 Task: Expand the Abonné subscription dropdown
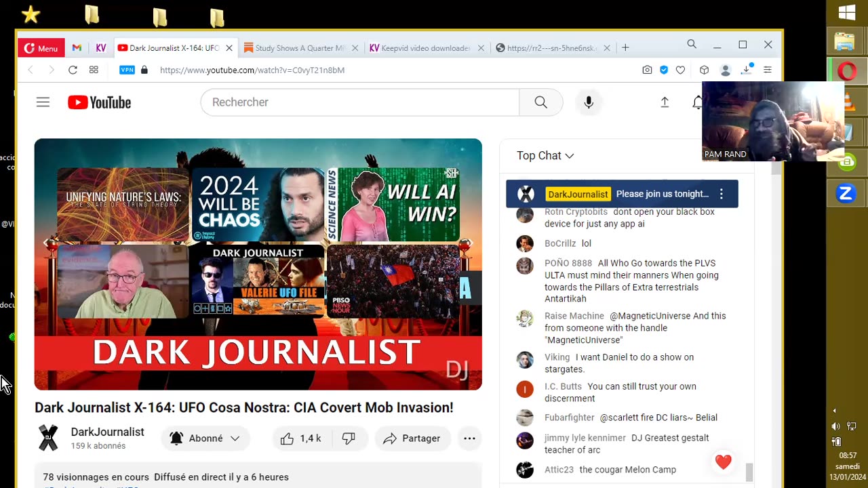[205, 439]
